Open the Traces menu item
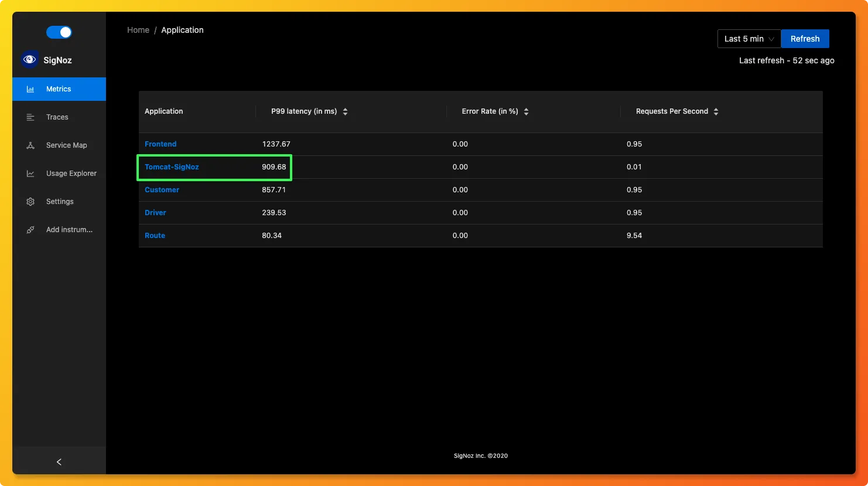The image size is (868, 486). (x=57, y=117)
